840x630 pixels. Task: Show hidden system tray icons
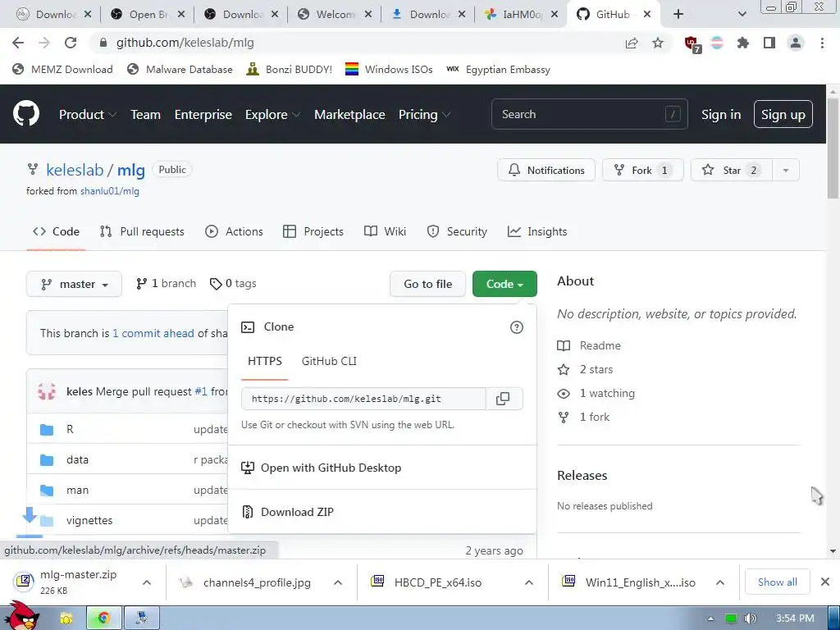(x=711, y=619)
